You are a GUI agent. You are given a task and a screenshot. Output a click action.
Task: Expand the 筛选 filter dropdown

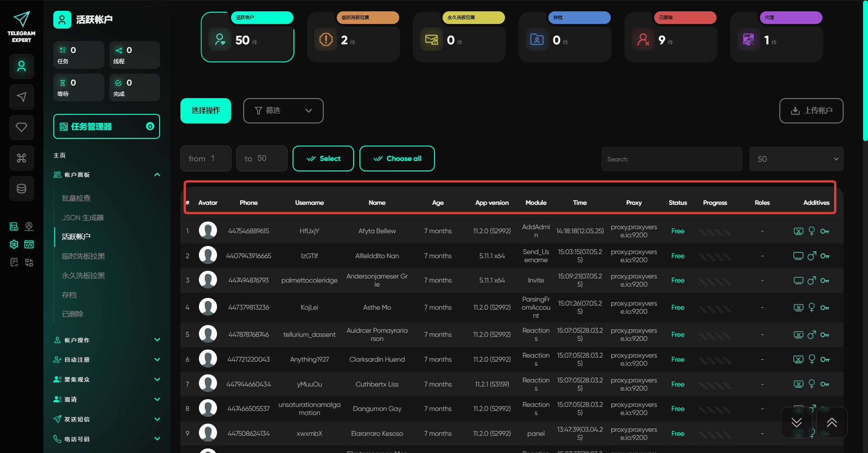283,111
